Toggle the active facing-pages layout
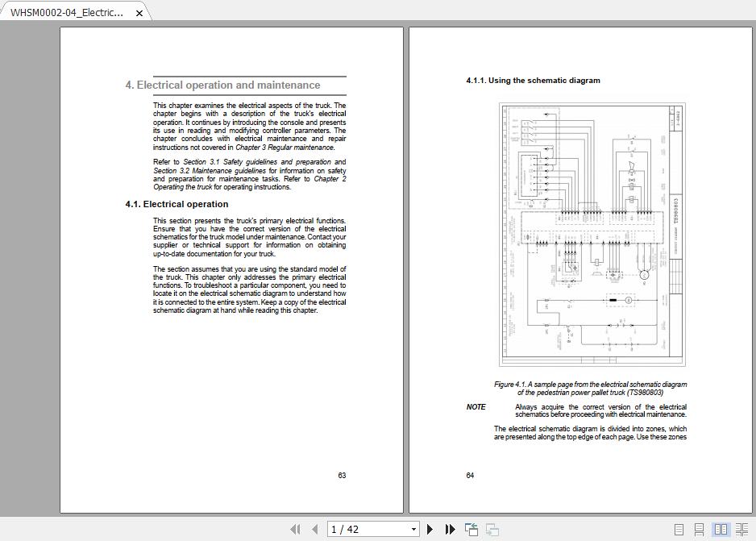This screenshot has width=756, height=541. point(721,529)
